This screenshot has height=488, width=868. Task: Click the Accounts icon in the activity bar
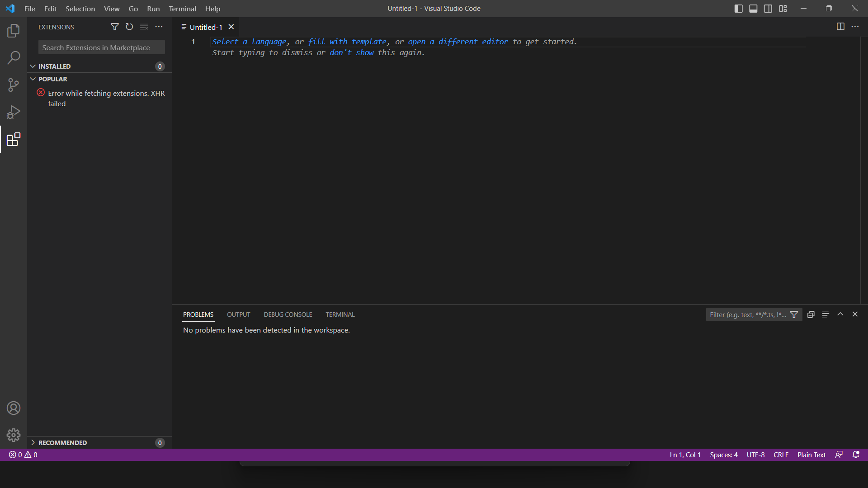[13, 408]
